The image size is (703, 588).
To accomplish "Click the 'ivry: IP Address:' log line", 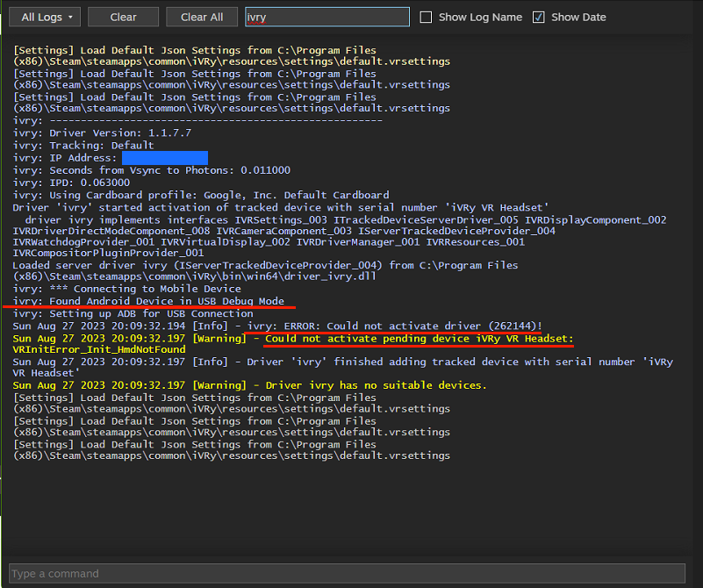I will 111,158.
